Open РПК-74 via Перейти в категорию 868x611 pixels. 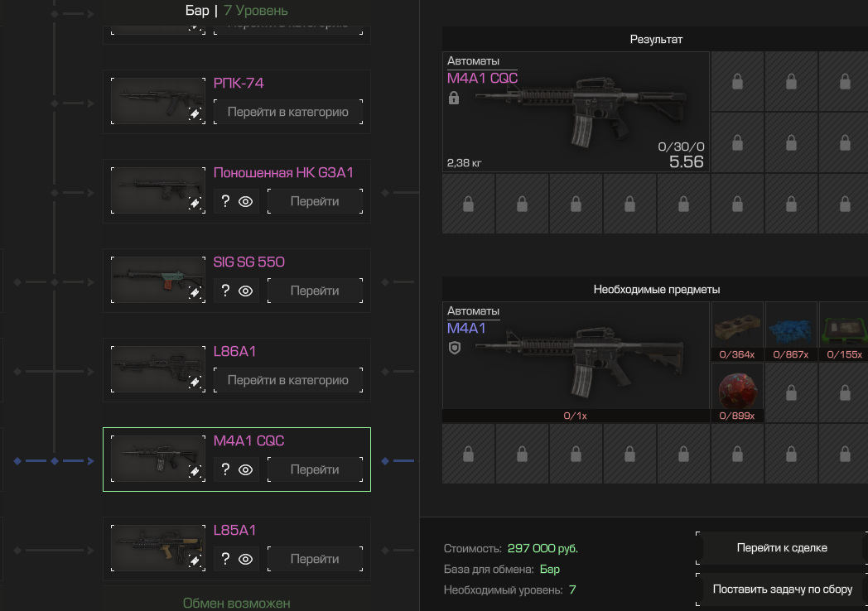point(288,112)
